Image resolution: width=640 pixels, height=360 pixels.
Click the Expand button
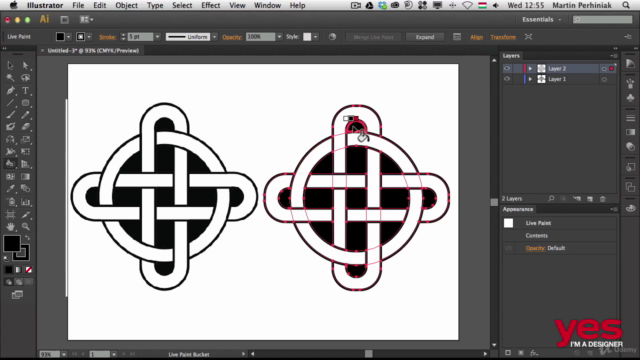(425, 37)
